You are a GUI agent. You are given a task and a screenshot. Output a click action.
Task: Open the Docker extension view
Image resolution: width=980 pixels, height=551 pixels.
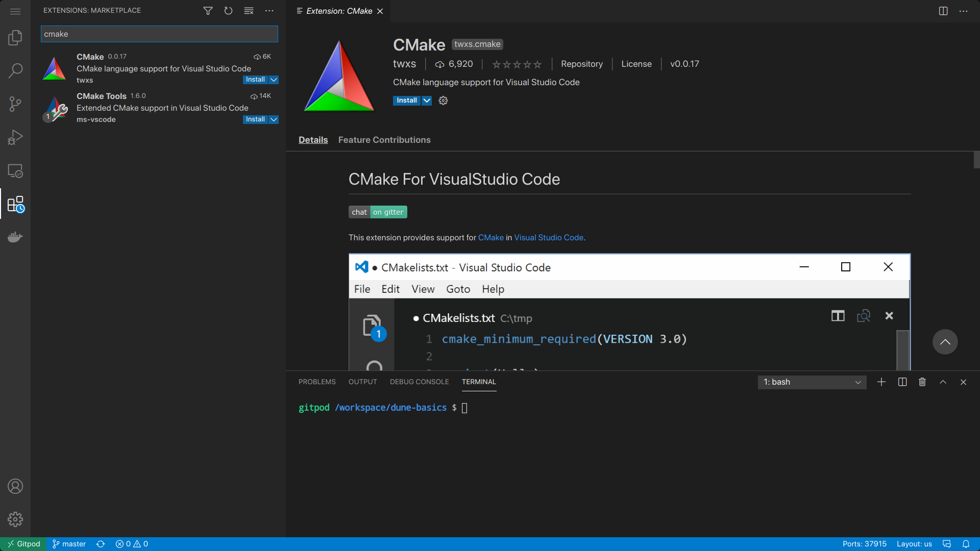tap(15, 237)
